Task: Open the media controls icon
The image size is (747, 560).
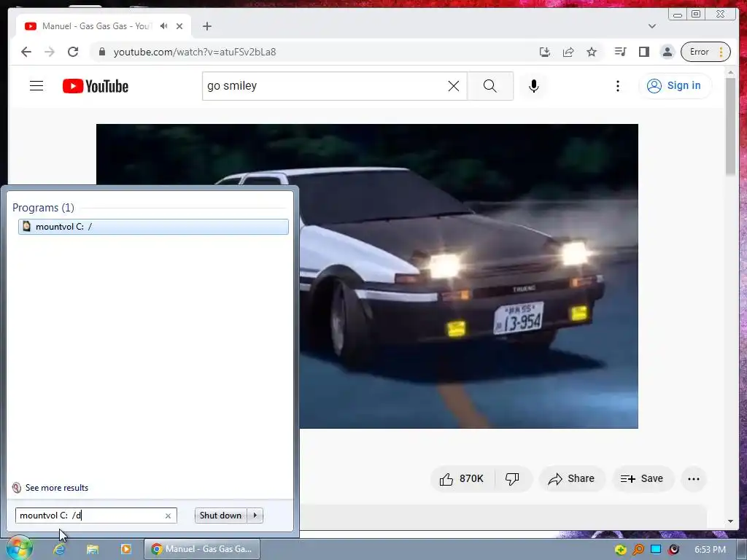Action: point(620,52)
